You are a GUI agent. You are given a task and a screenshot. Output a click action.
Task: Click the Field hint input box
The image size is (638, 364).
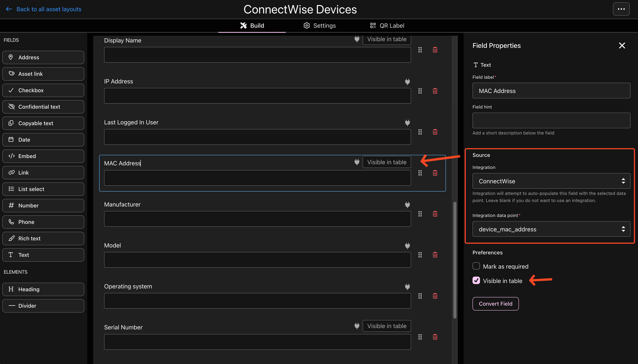point(551,120)
